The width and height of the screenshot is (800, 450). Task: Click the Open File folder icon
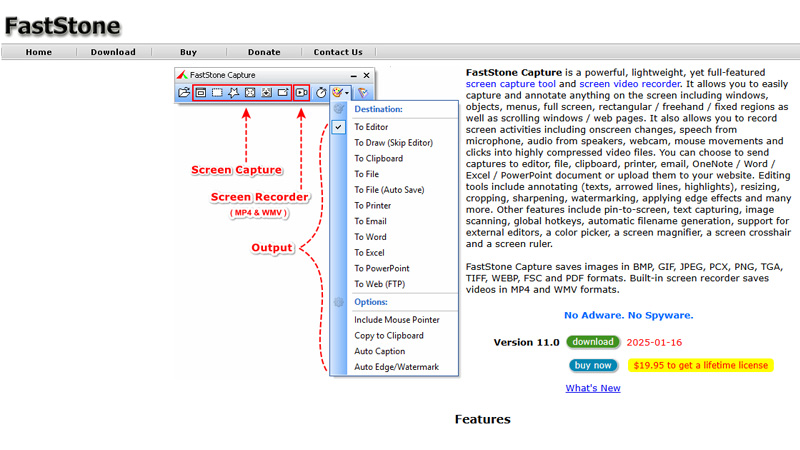click(184, 92)
